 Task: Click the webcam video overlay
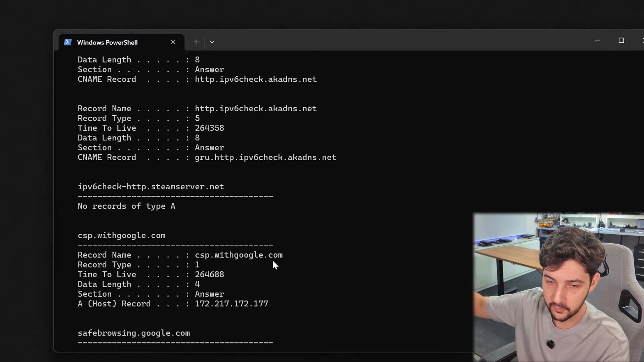pos(558,287)
